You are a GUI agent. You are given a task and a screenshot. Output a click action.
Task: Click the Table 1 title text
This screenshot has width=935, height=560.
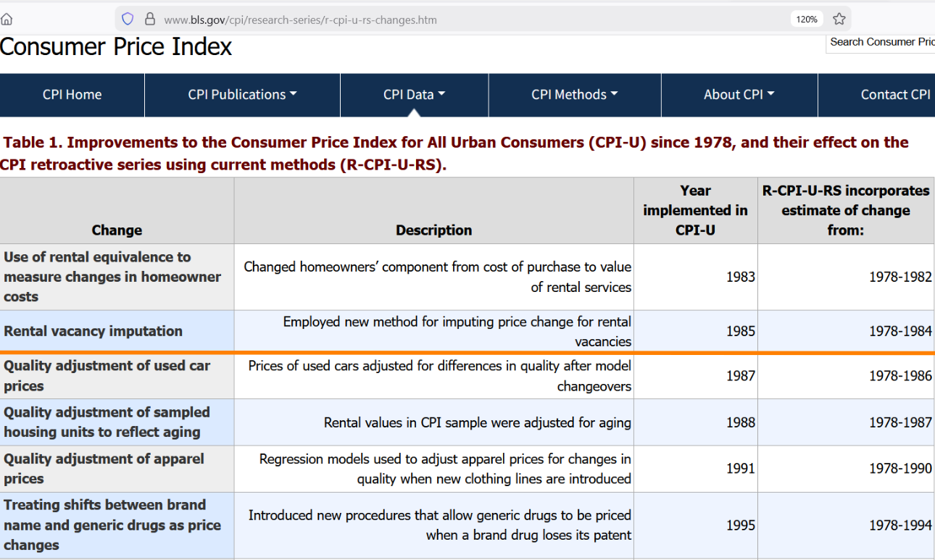(454, 154)
